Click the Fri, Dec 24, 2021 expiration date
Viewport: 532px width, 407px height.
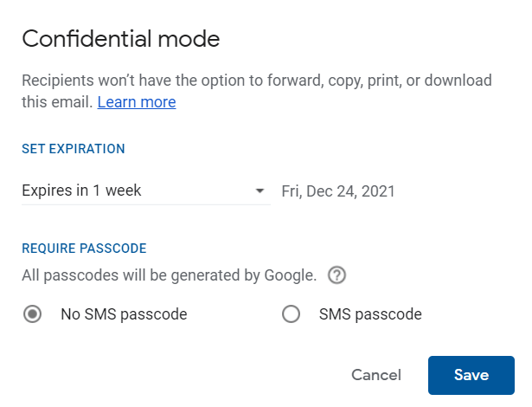tap(338, 191)
